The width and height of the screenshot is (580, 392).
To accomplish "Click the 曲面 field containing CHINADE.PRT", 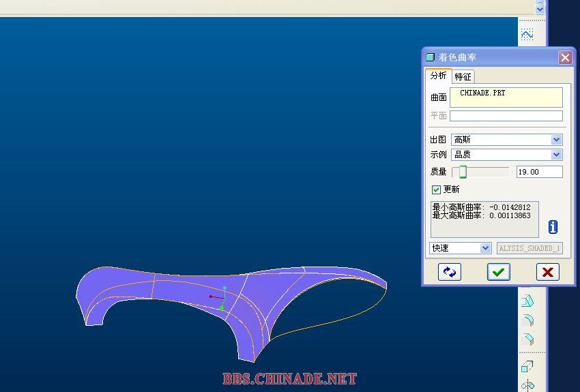I will (506, 97).
